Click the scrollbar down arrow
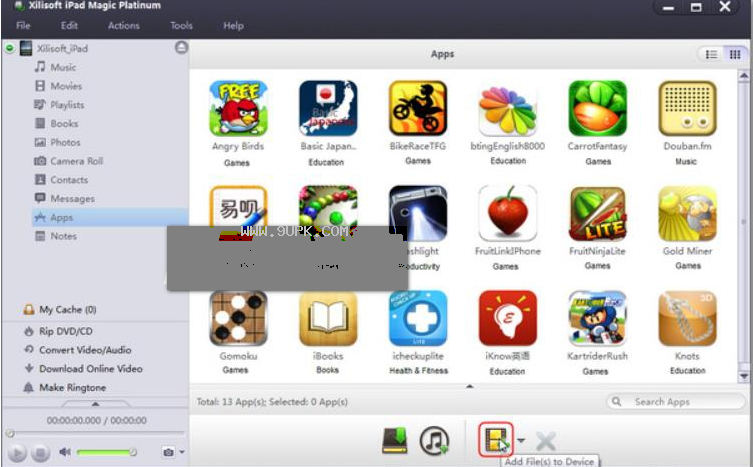The height and width of the screenshot is (467, 753). tap(744, 376)
